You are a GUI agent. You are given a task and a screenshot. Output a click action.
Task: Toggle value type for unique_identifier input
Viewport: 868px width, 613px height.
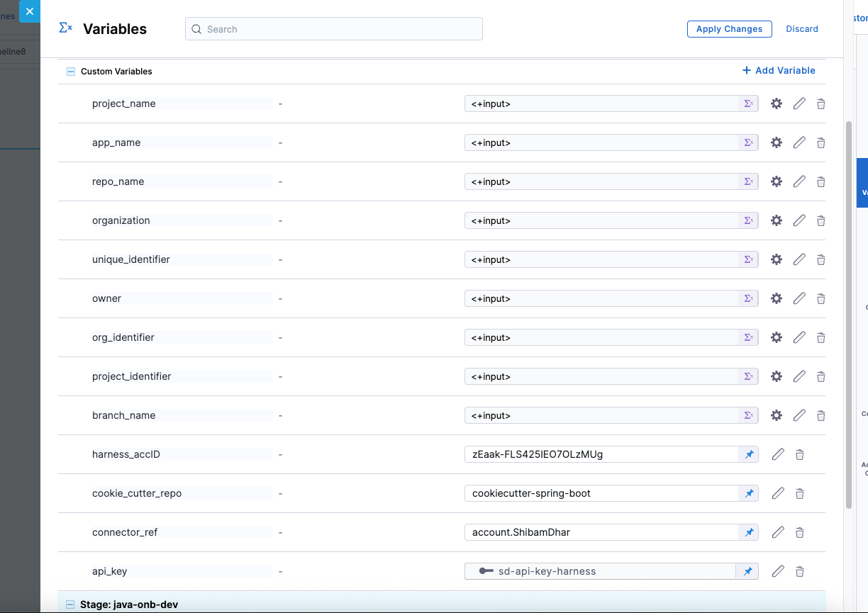pos(748,259)
